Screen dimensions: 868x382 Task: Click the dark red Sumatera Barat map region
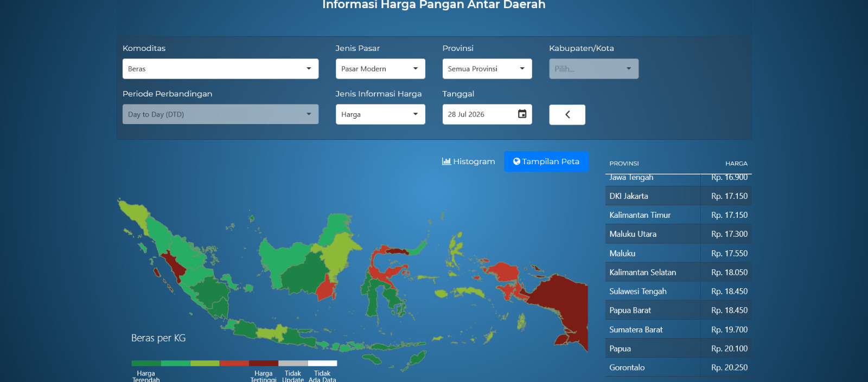point(174,267)
